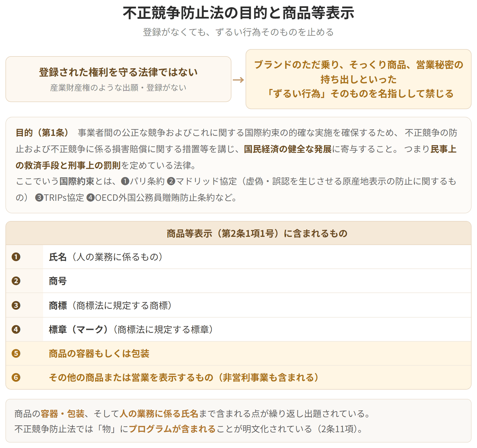Viewport: 477px width, 448px height.
Task: Click number badge 3 beside 商標
Action: (16, 305)
